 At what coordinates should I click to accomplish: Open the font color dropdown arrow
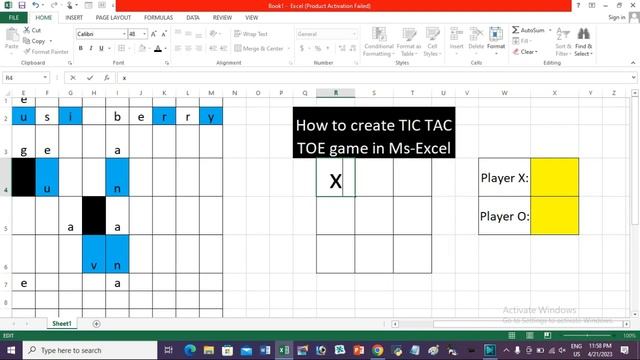[x=165, y=49]
